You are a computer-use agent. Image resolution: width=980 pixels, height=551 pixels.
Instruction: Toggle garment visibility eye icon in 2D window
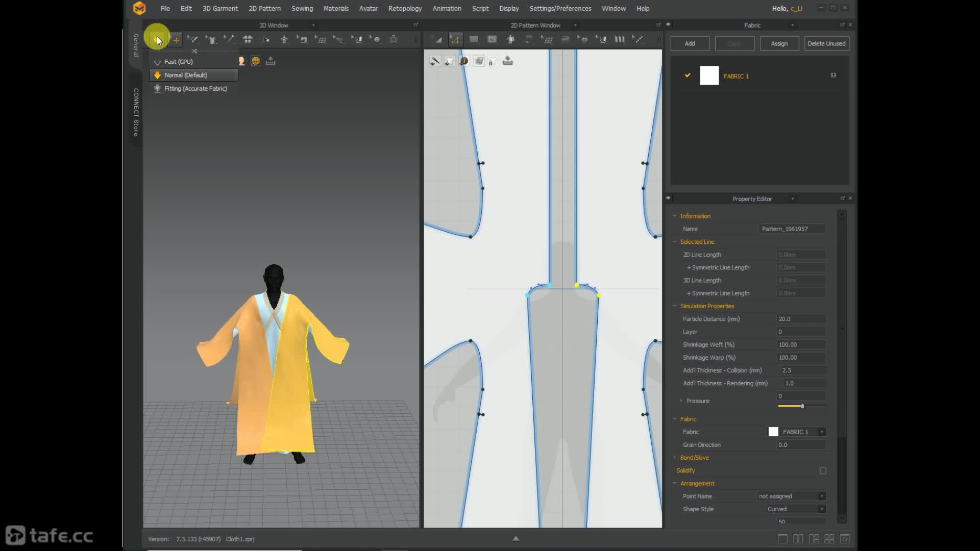tap(449, 61)
